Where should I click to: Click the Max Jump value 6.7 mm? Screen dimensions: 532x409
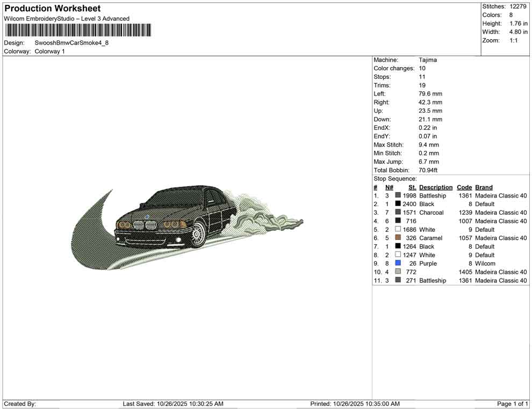[428, 162]
